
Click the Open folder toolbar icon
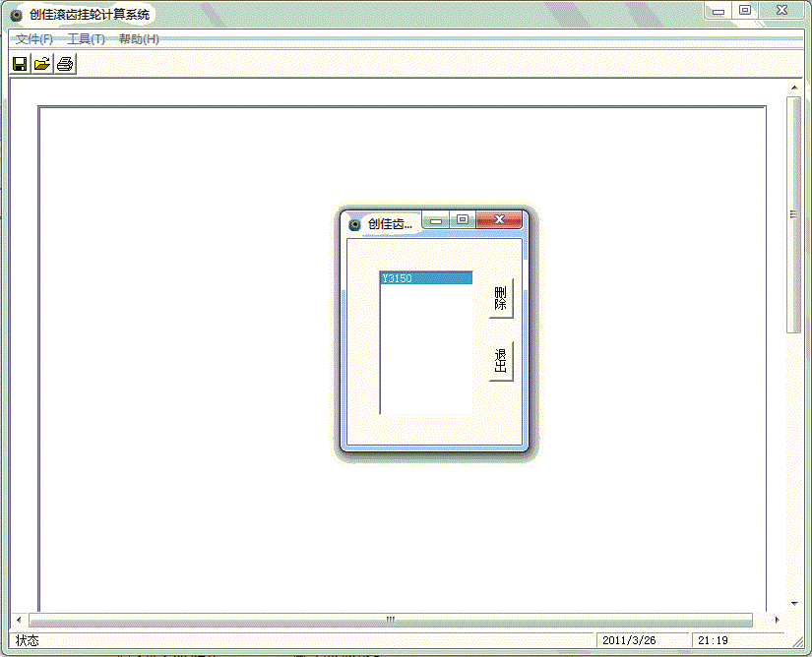point(41,64)
